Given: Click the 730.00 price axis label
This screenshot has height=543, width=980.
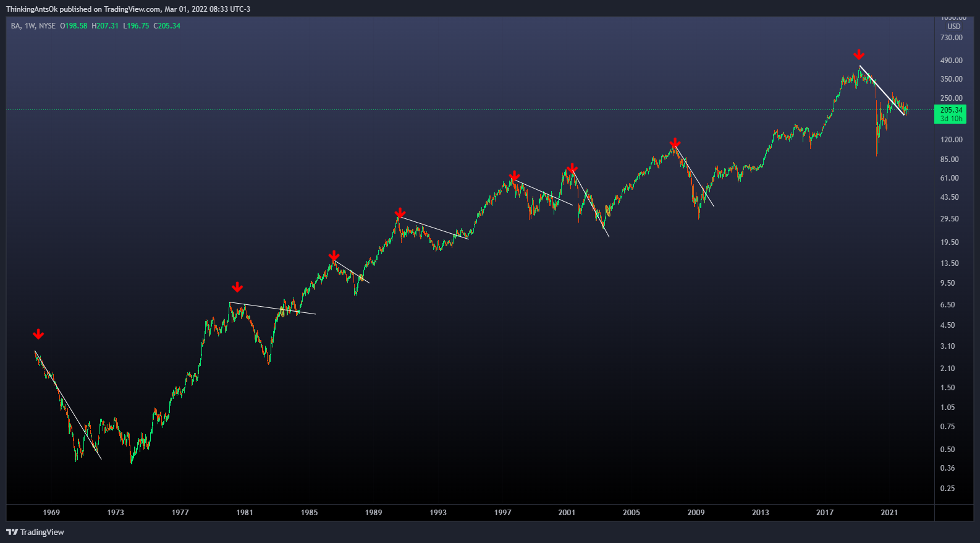Looking at the screenshot, I should (952, 38).
